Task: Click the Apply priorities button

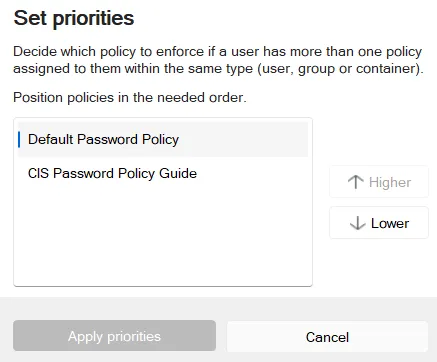Action: 114,336
